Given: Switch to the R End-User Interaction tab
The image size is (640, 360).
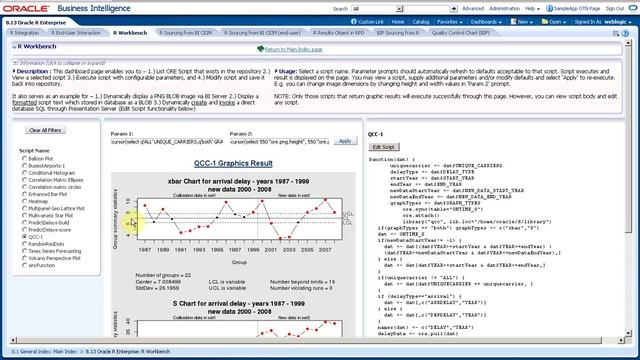Looking at the screenshot, I should 76,33.
